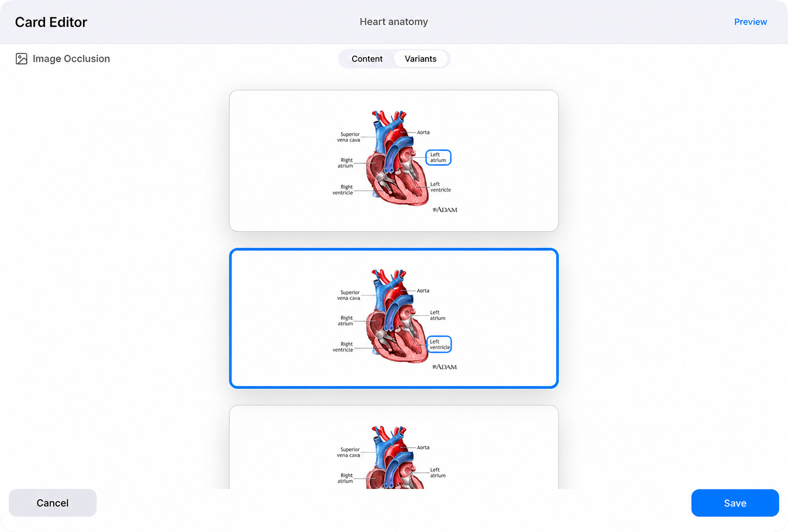Click the Heart anatomy title
Screen dimensions: 788x532
[394, 22]
